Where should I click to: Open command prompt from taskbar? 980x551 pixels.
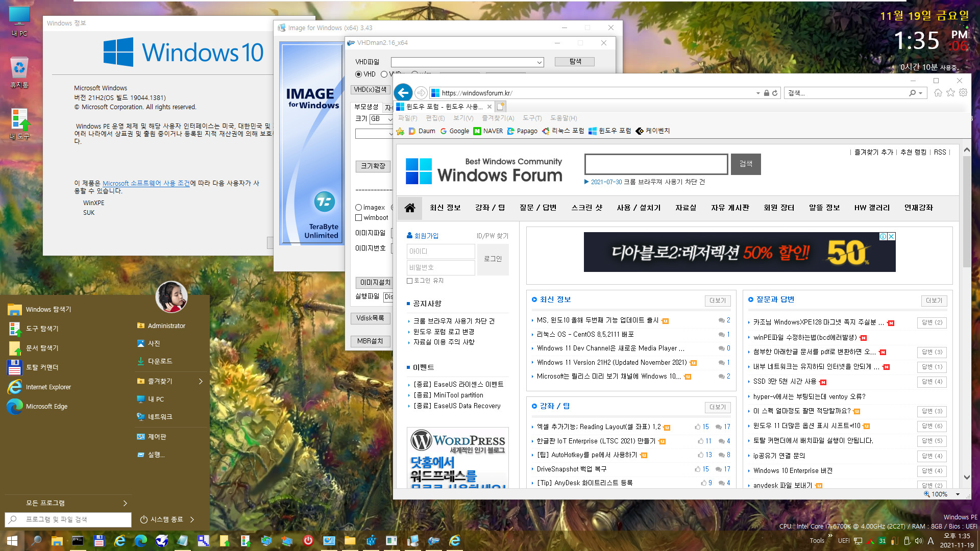click(x=78, y=540)
